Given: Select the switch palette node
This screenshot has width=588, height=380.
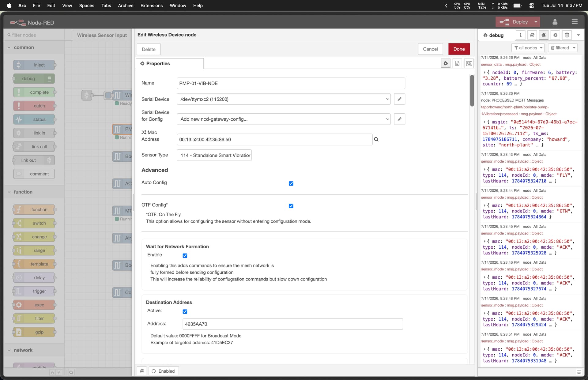Looking at the screenshot, I should tap(34, 223).
